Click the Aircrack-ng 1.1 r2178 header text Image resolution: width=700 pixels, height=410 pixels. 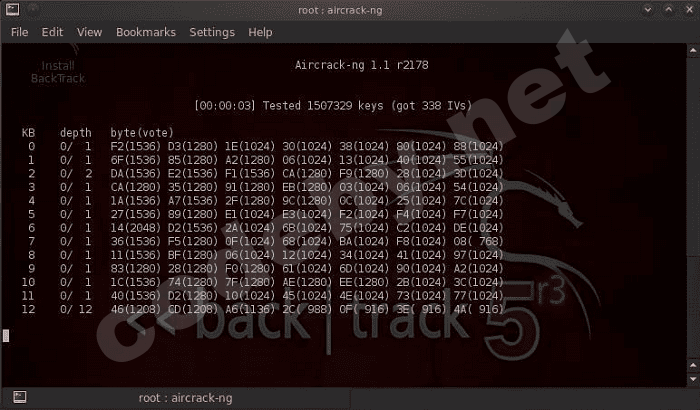(x=362, y=65)
